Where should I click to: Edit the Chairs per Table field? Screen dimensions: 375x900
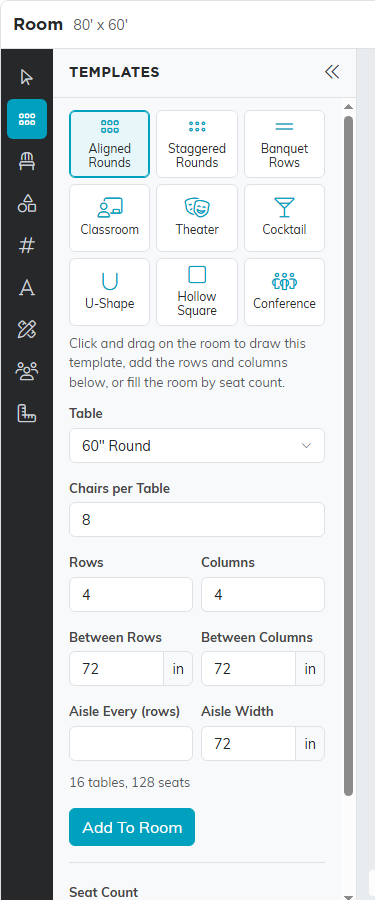point(197,519)
